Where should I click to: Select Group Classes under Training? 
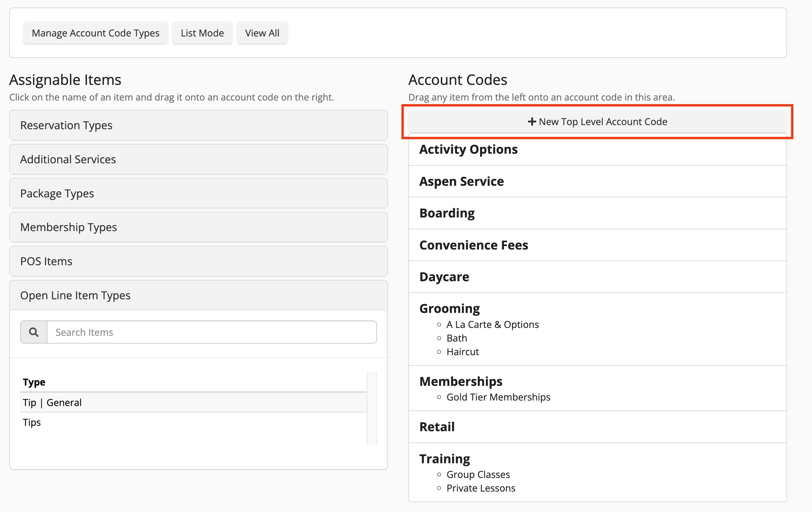coord(478,475)
